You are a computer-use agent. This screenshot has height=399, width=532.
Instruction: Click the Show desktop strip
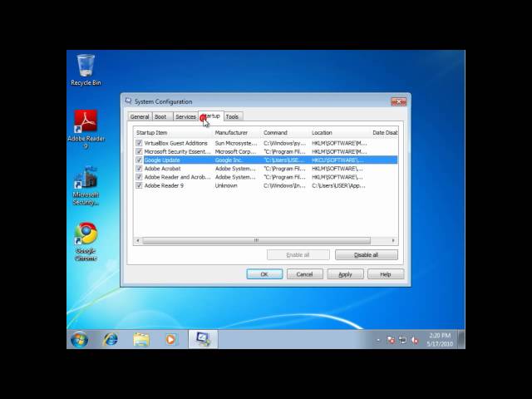click(x=461, y=339)
